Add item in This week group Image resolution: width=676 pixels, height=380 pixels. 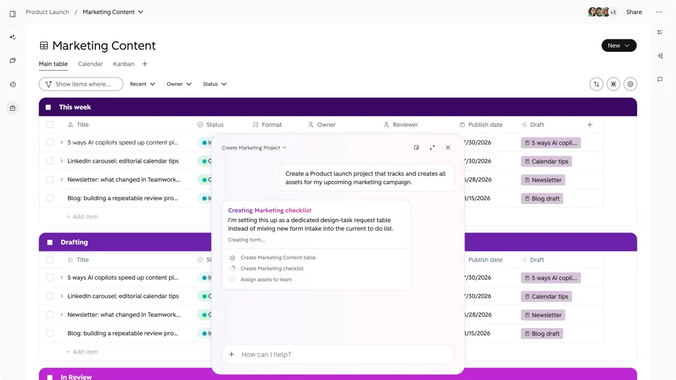point(82,217)
